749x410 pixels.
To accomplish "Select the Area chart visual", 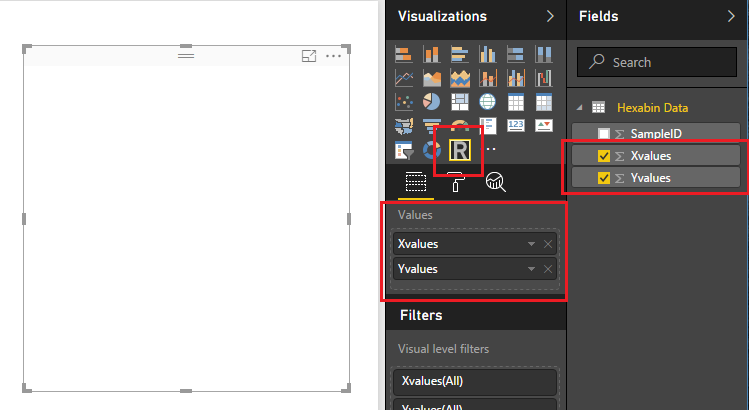I will [431, 78].
